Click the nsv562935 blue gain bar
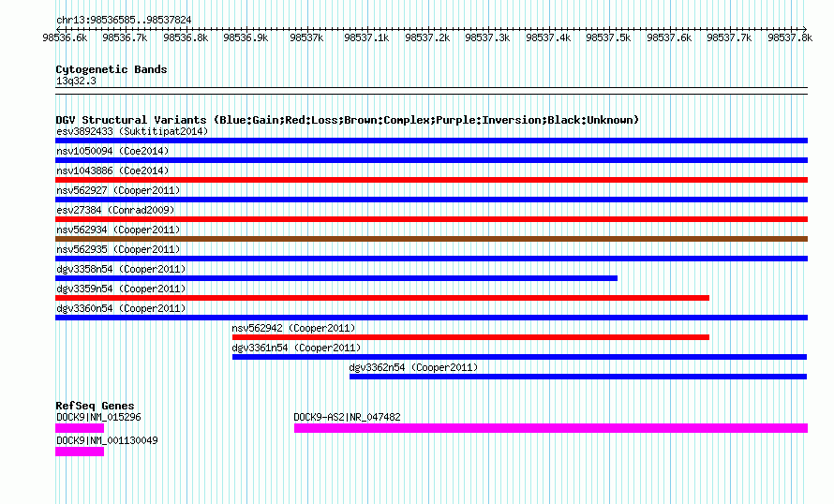The width and height of the screenshot is (834, 504). click(431, 259)
